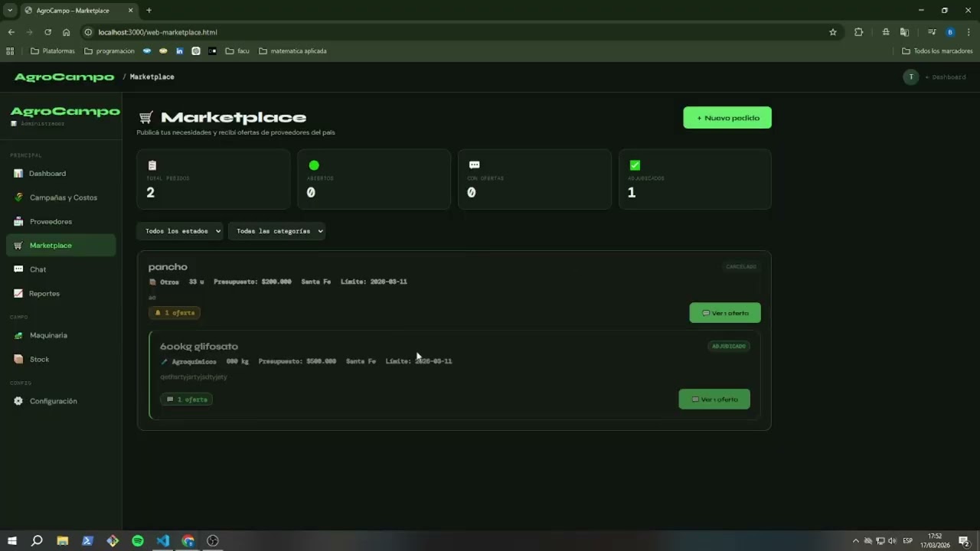Viewport: 980px width, 551px height.
Task: Click the Campañas y Costos plant icon
Action: 18,197
